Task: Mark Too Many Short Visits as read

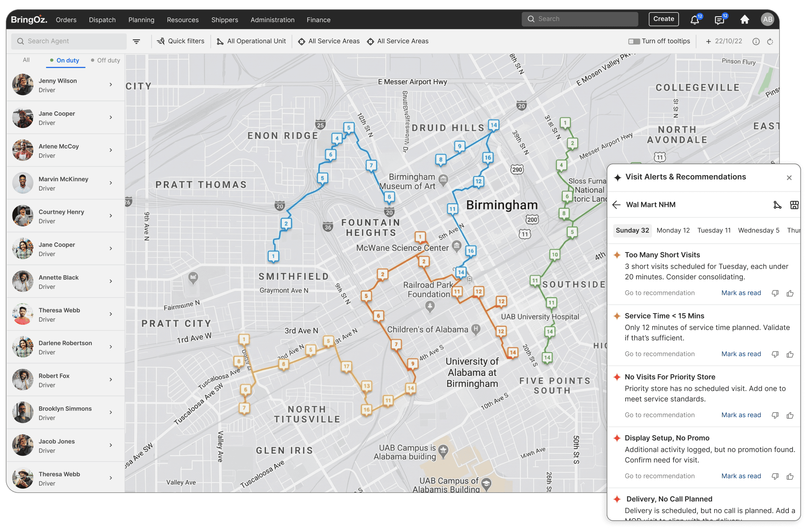Action: coord(741,293)
